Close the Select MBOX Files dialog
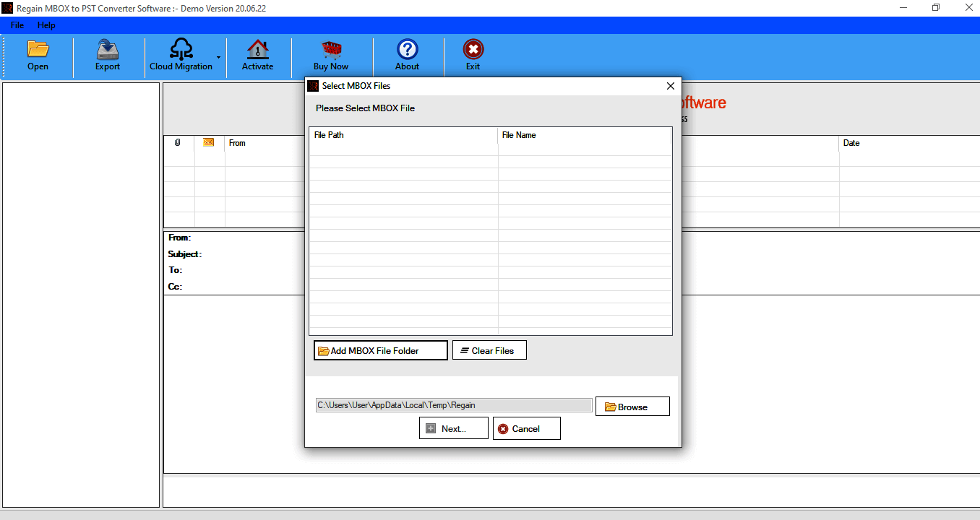The width and height of the screenshot is (980, 520). pyautogui.click(x=670, y=86)
